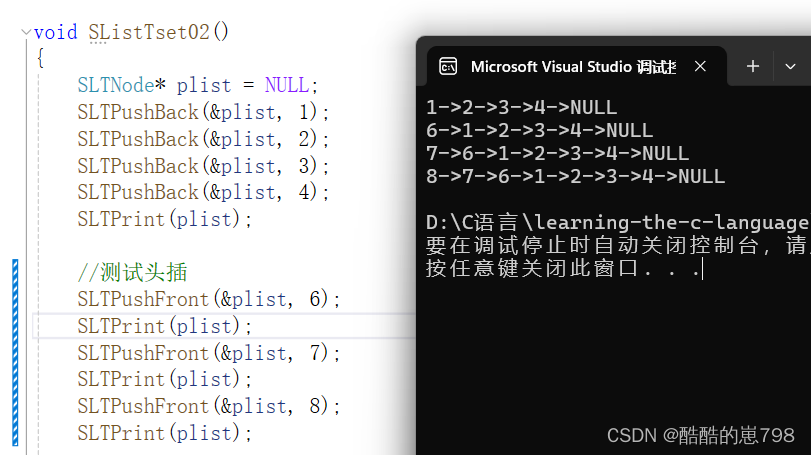Select the Microsoft Visual Studio debug console tab
The image size is (811, 455).
coord(577,66)
